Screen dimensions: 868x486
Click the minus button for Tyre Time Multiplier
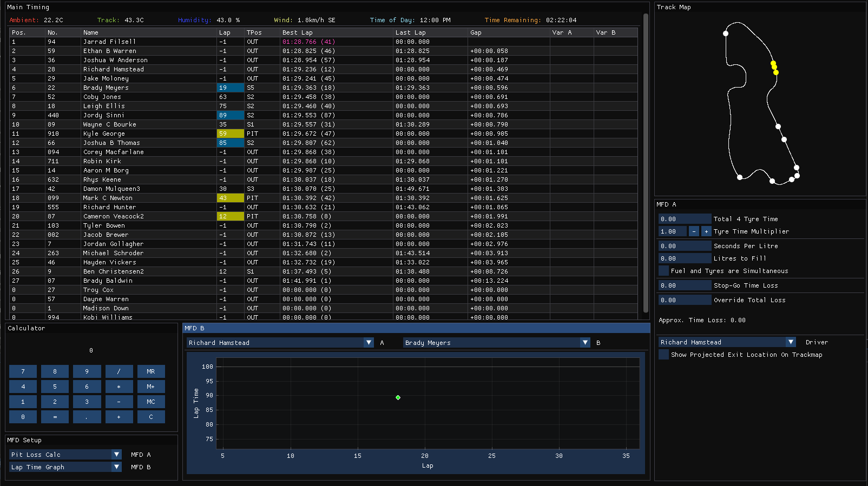coord(694,231)
